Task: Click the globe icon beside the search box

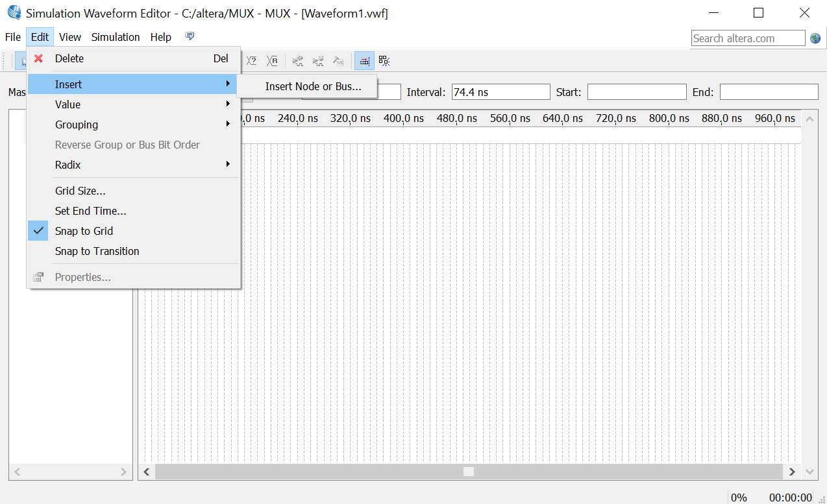Action: [815, 38]
